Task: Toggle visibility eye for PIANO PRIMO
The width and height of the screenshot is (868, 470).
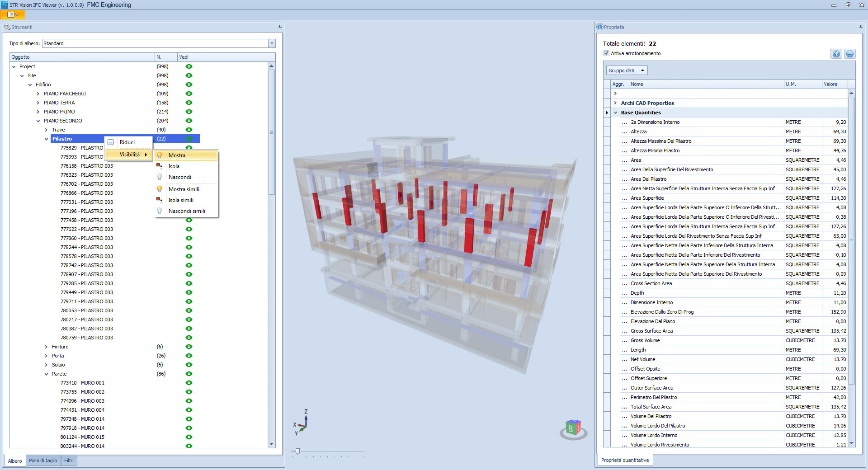Action: click(189, 112)
